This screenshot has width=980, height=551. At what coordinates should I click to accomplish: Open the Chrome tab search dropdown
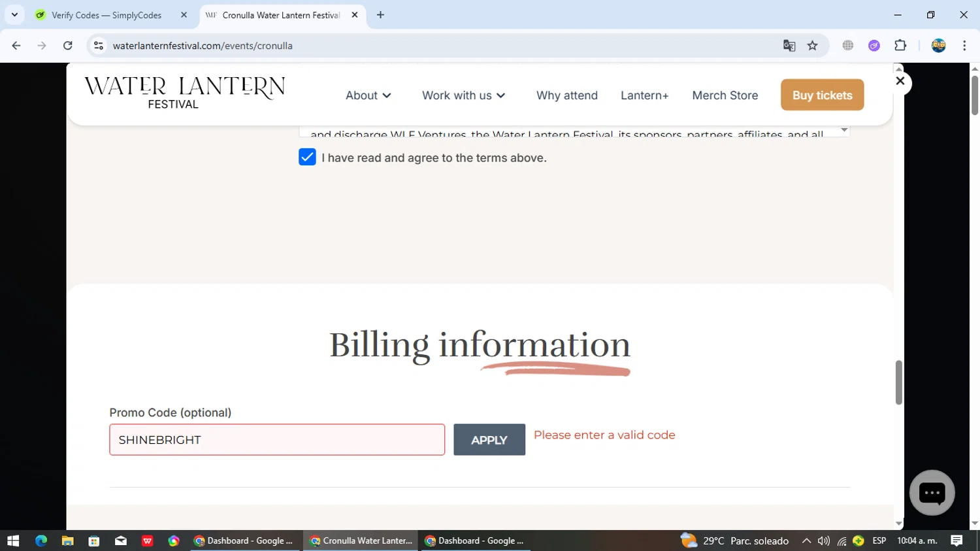(14, 15)
